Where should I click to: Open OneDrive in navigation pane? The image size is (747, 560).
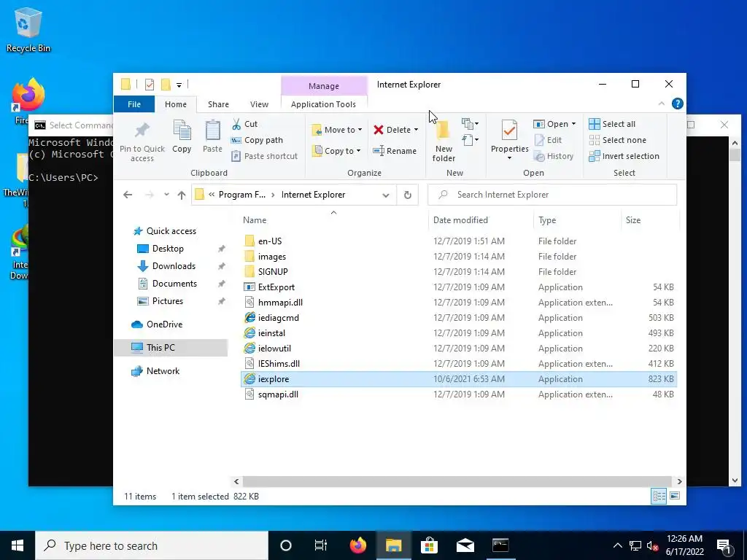click(164, 324)
